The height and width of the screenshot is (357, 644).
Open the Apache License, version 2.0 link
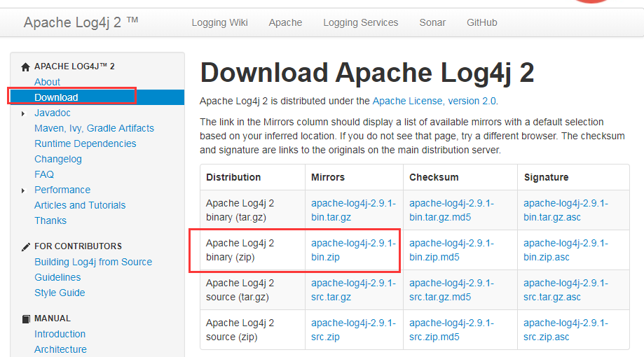(434, 101)
